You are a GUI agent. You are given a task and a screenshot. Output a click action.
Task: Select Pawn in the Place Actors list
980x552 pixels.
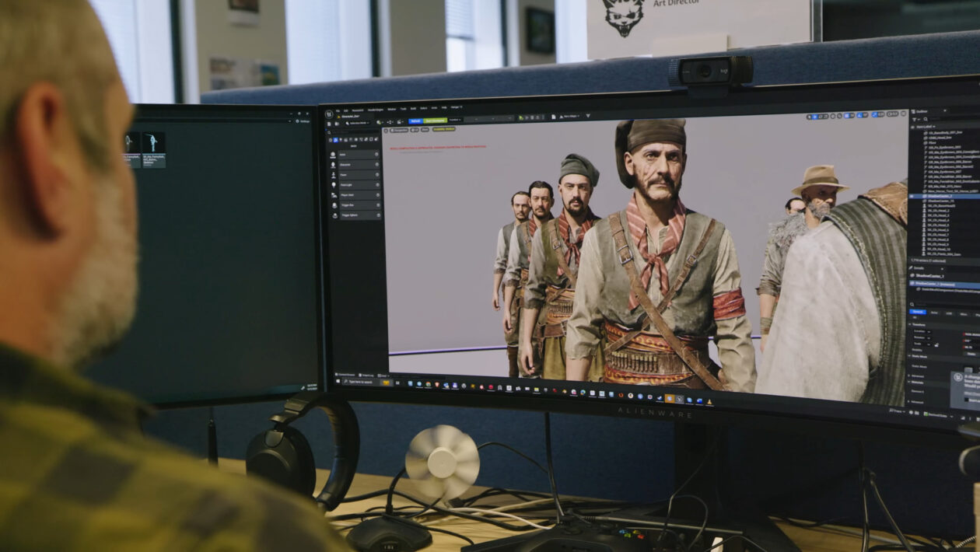coord(359,175)
